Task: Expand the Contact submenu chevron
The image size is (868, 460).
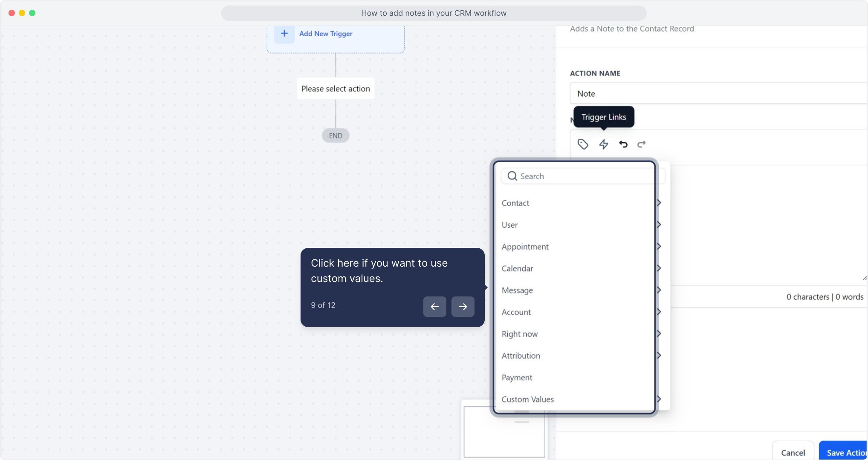Action: 659,203
